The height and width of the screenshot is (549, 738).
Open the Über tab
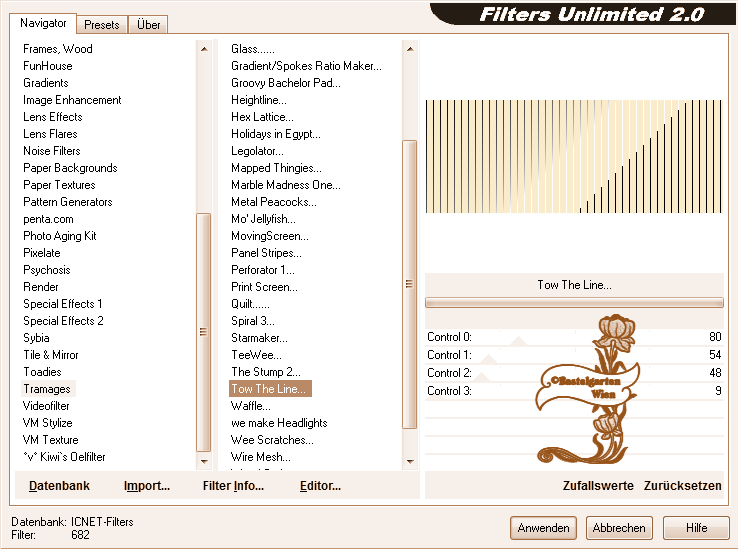(148, 24)
